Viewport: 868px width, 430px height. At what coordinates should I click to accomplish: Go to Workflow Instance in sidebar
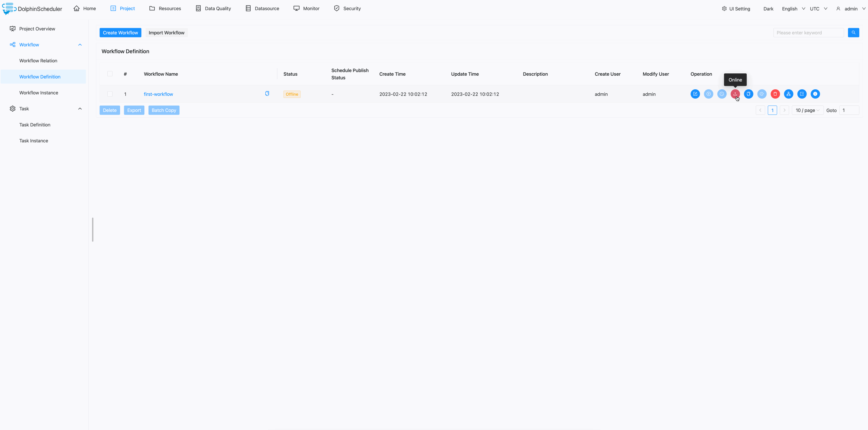pos(39,93)
